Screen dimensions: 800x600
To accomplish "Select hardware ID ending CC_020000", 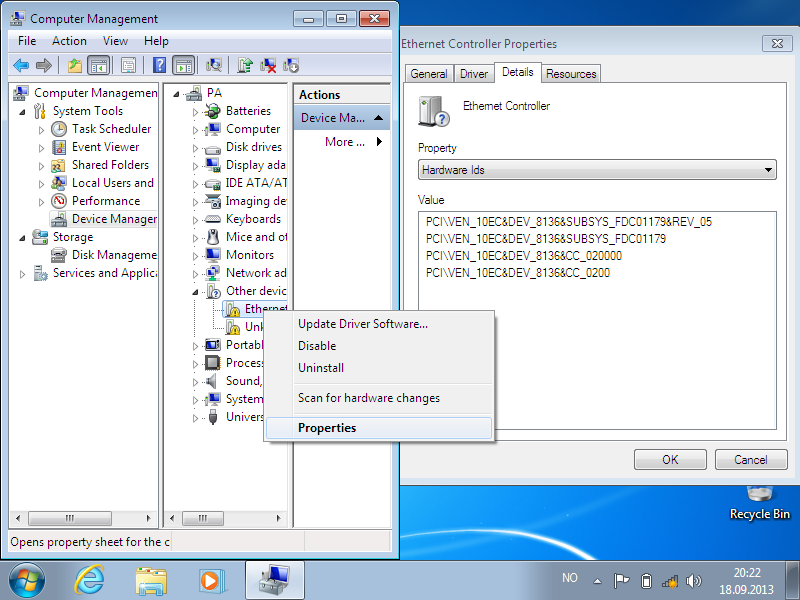I will click(523, 256).
